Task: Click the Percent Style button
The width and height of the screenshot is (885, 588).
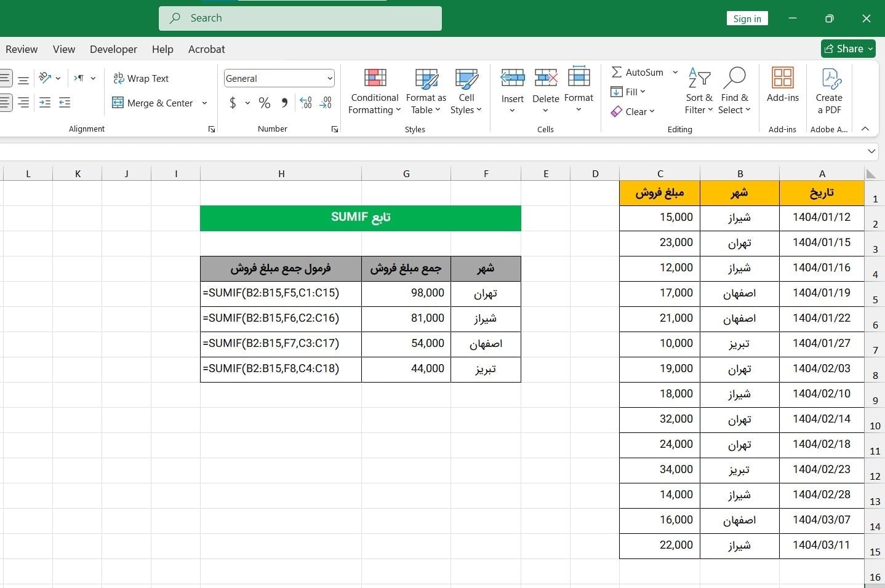Action: [x=265, y=103]
